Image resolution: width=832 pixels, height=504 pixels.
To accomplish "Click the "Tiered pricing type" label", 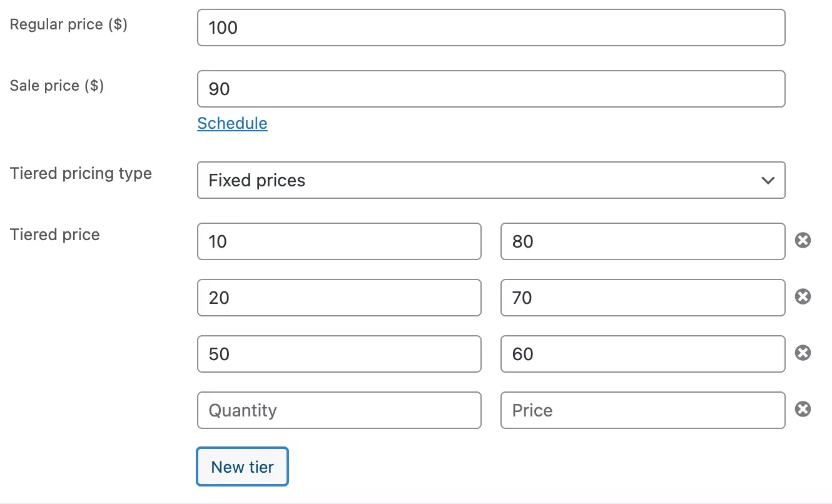I will coord(81,173).
